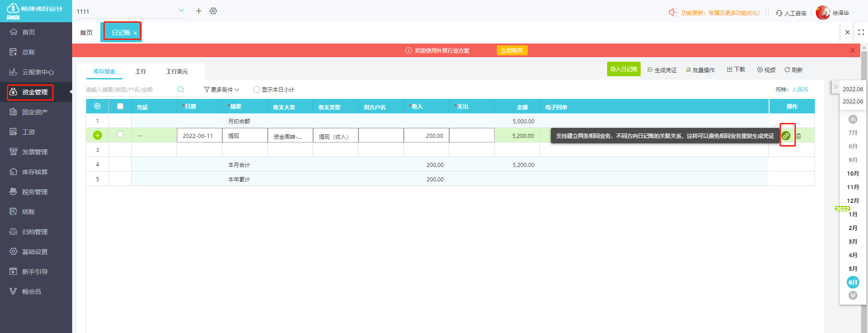Open 发票管理 in the sidebar
Image resolution: width=868 pixels, height=333 pixels.
pos(35,152)
